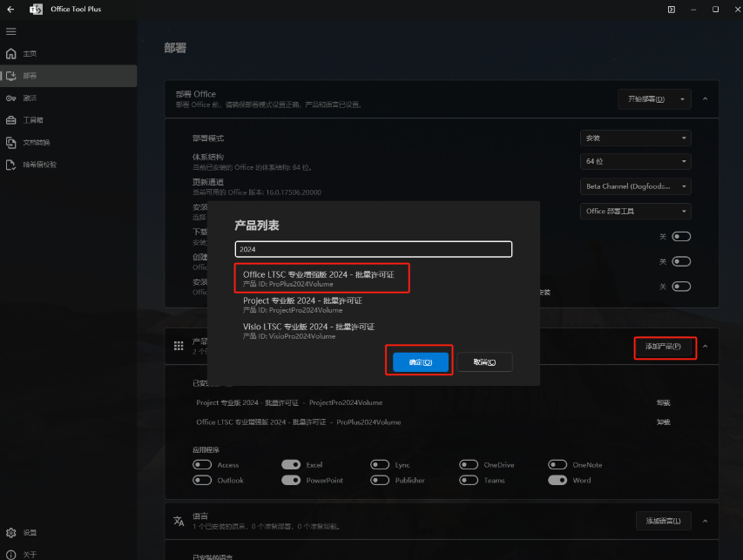The width and height of the screenshot is (743, 560).
Task: Open the dropdown arrow beside Start Deploy
Action: pyautogui.click(x=682, y=99)
